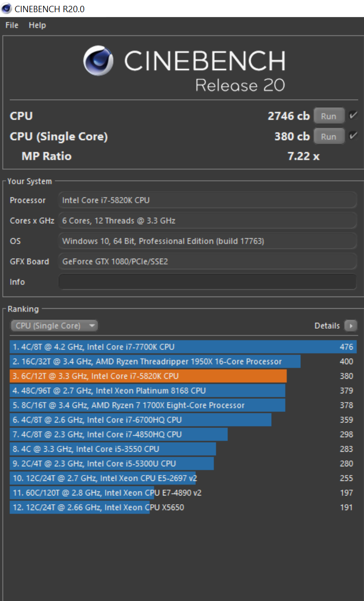Run the CPU (Single Core) test

[329, 137]
